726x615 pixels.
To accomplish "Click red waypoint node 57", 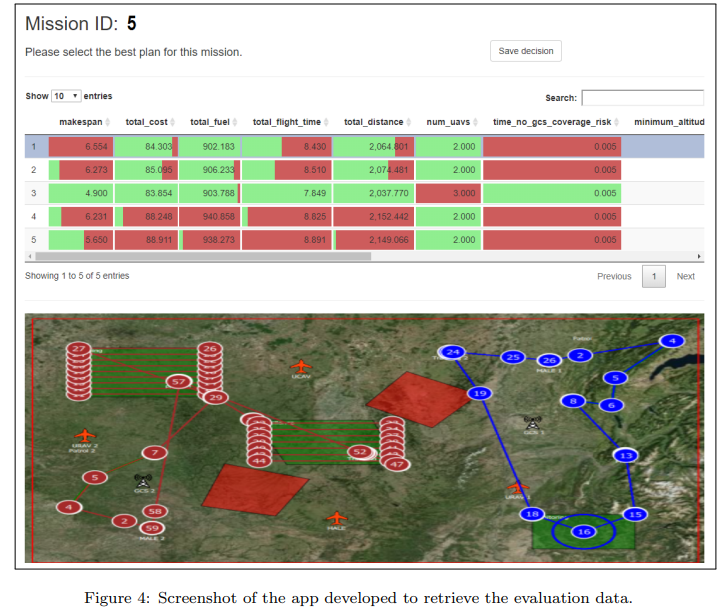I will point(179,382).
